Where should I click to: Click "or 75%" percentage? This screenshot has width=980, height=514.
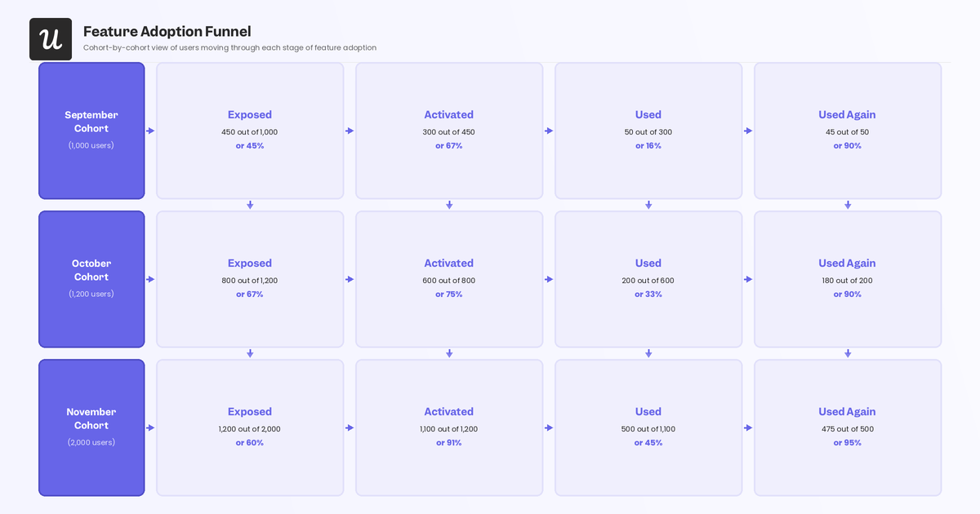[x=449, y=295]
